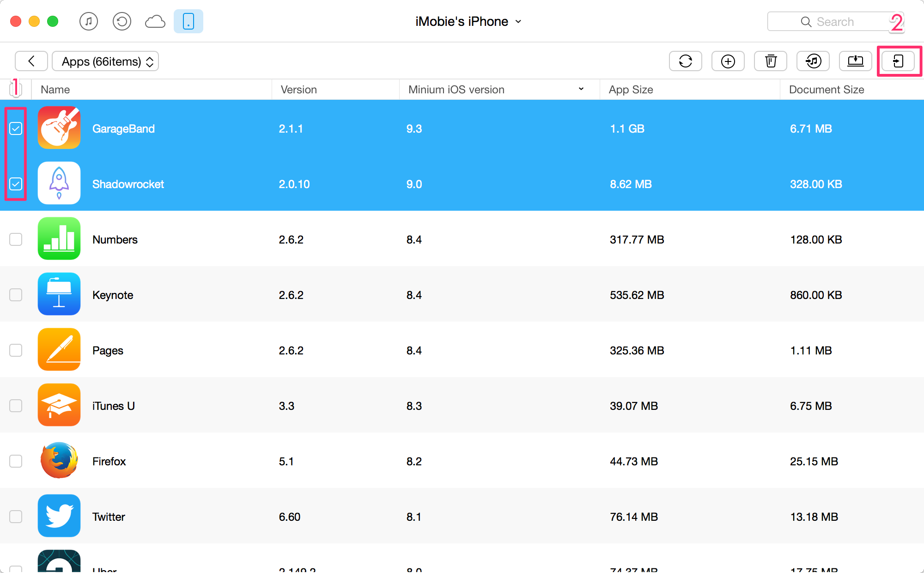
Task: Check the Firefox checkbox
Action: [x=16, y=461]
